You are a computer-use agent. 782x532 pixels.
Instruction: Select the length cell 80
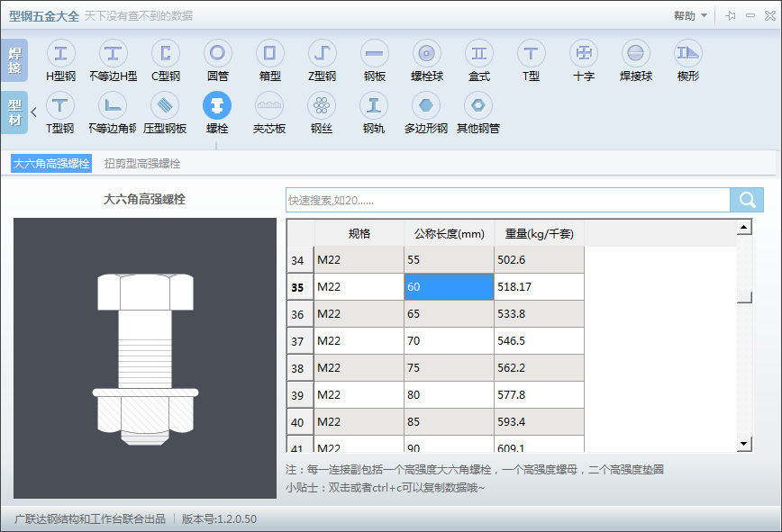tap(449, 395)
